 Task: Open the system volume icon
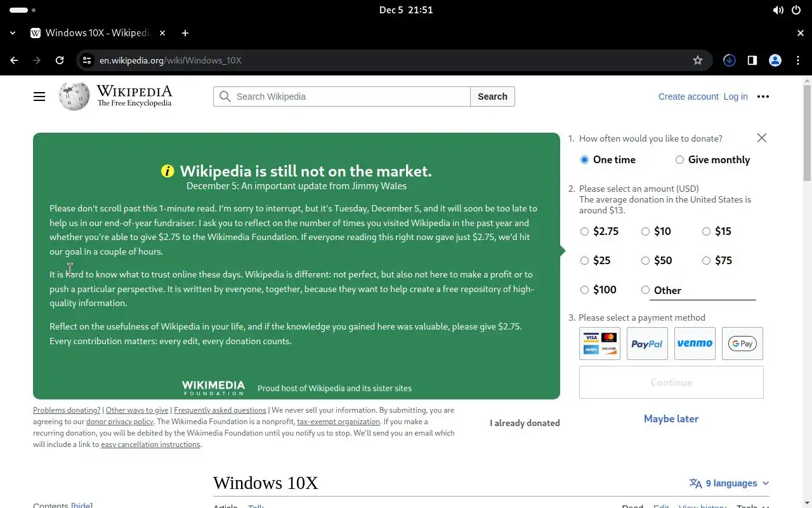point(778,10)
